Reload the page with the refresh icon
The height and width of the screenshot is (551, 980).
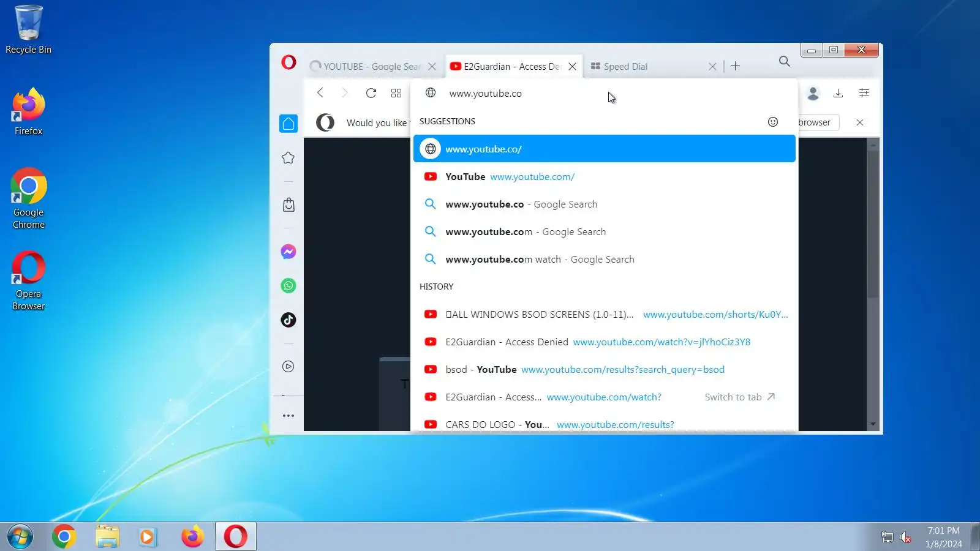pos(371,93)
